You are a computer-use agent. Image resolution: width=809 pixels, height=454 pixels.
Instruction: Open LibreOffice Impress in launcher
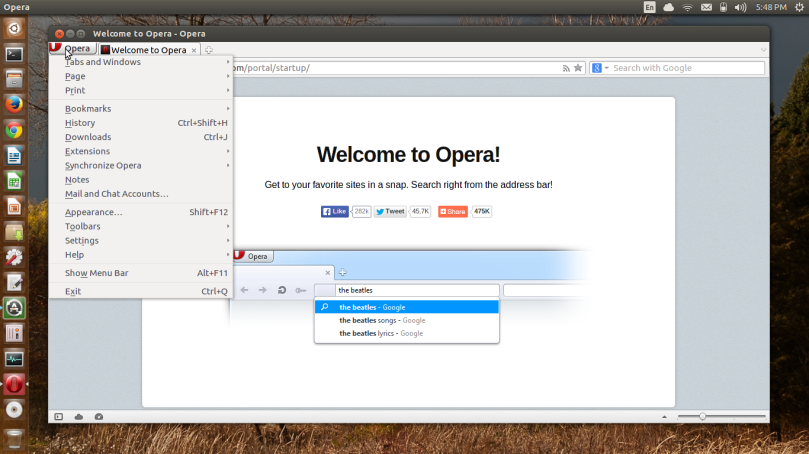click(14, 206)
